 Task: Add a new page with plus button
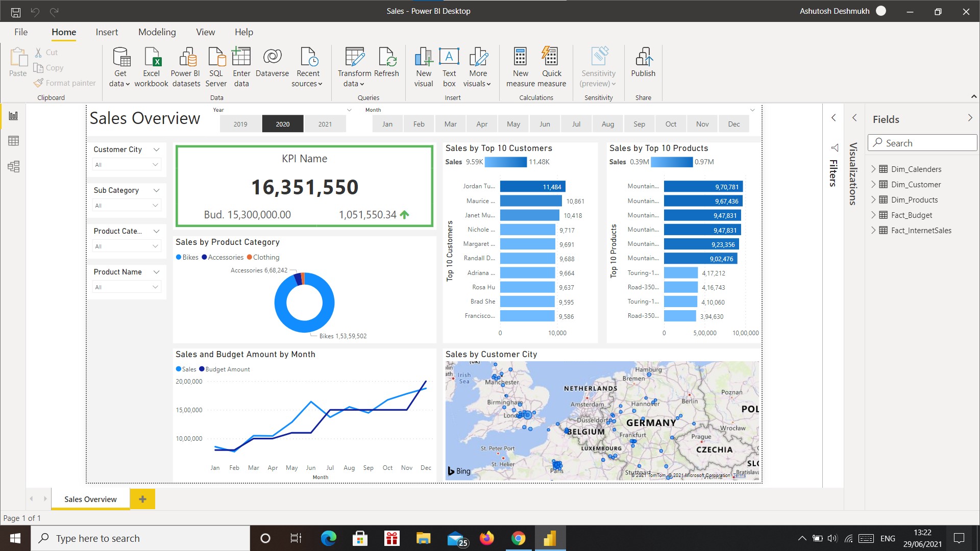(142, 499)
